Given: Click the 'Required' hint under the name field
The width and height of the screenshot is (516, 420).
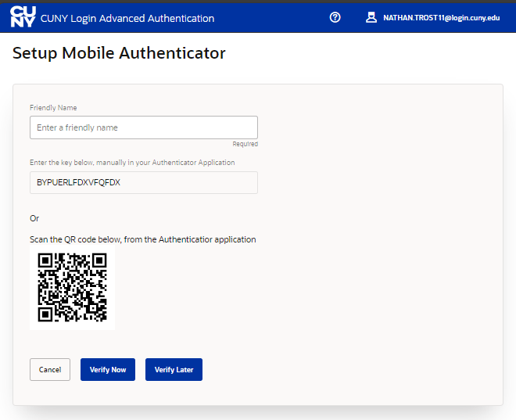Looking at the screenshot, I should coord(245,144).
